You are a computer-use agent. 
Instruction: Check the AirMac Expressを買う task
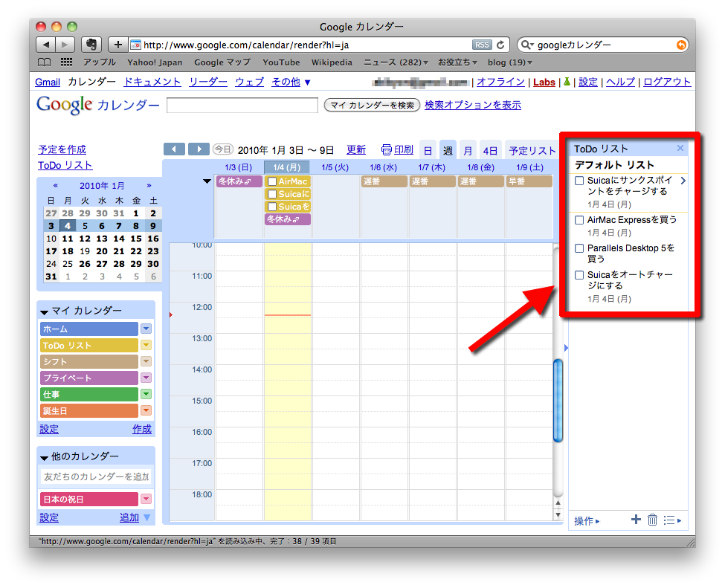click(579, 220)
